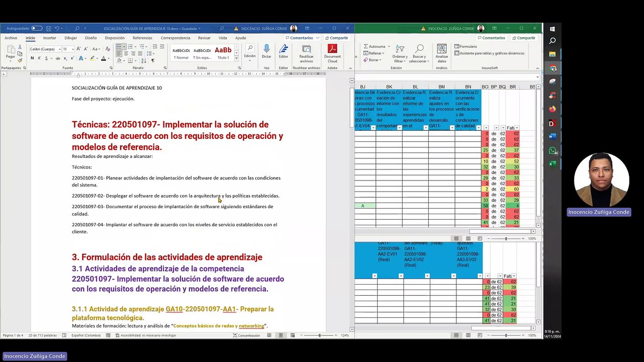Click the Dictar microphone icon
This screenshot has height=362, width=644.
[267, 52]
